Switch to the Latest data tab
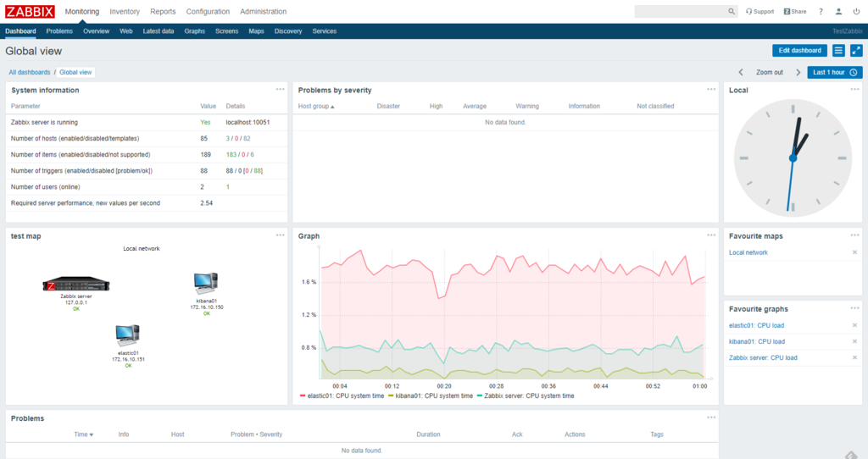 [159, 31]
